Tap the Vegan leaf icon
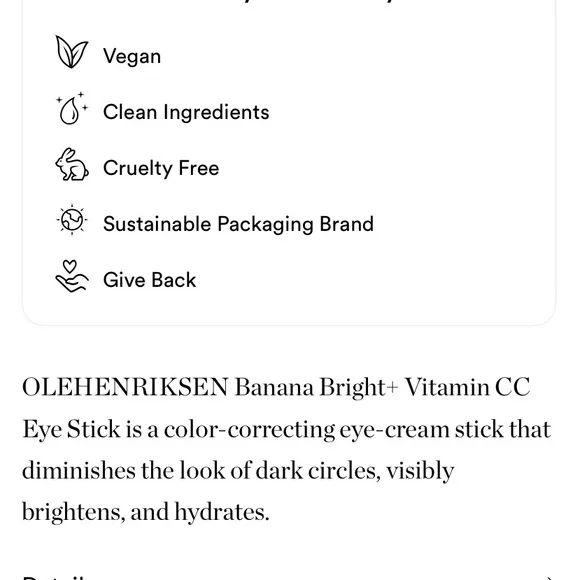Viewport: 580px width, 580px height. (72, 52)
